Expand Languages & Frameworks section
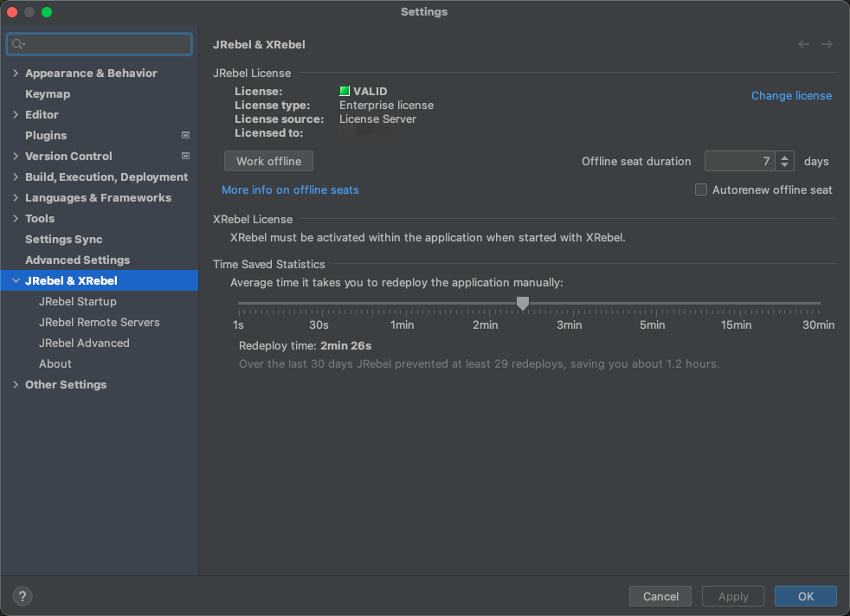Viewport: 850px width, 616px height. [16, 198]
